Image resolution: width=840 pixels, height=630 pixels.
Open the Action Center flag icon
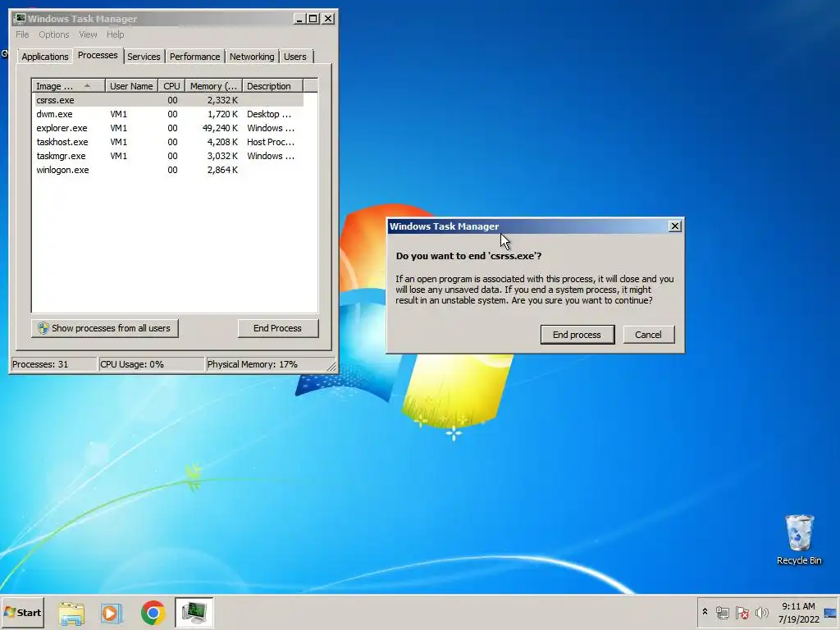742,613
